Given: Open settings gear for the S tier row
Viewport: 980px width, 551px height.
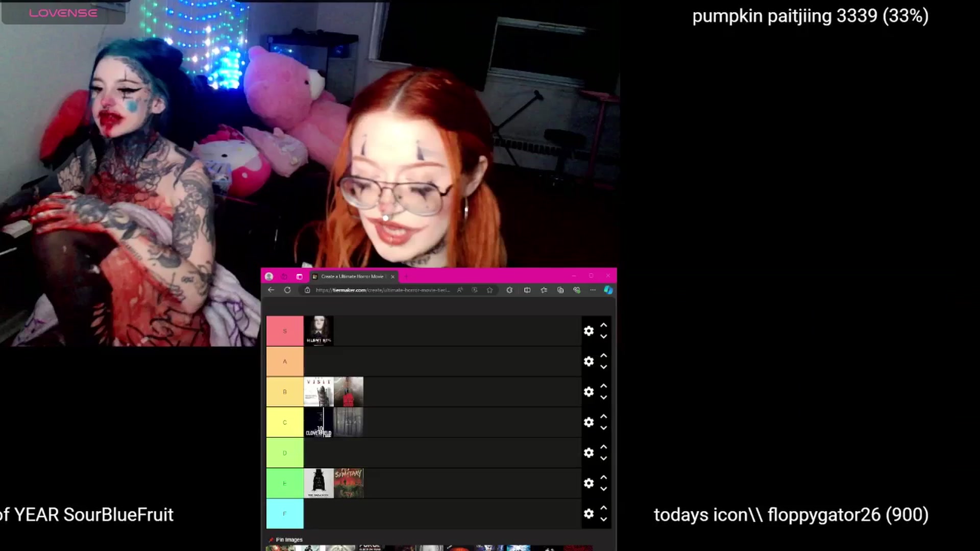Looking at the screenshot, I should [x=589, y=331].
